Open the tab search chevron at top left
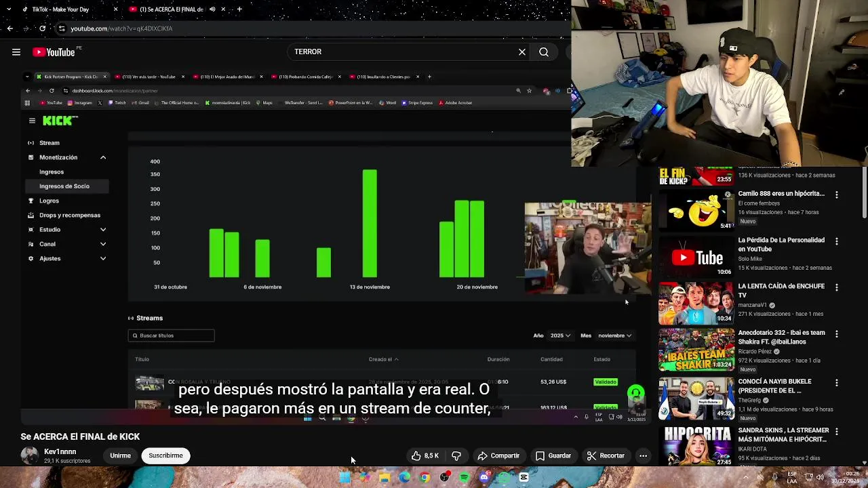This screenshot has width=868, height=488. [7, 9]
